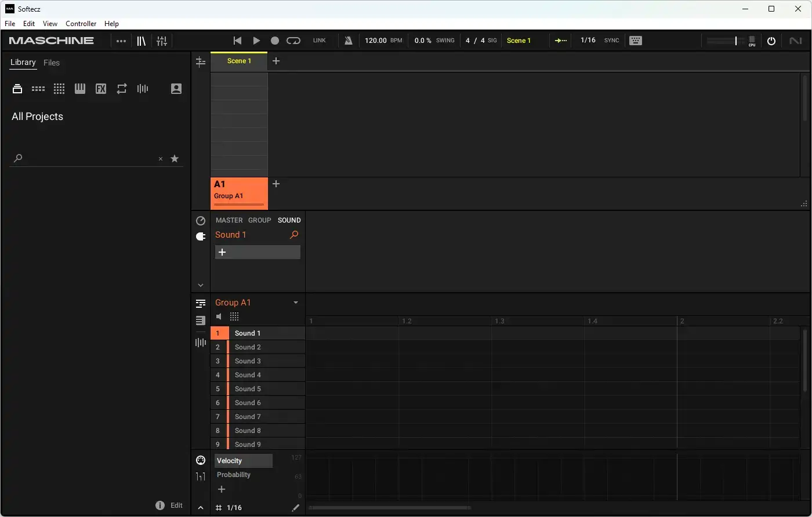The width and height of the screenshot is (812, 517).
Task: Start playback with the Play button
Action: (256, 41)
